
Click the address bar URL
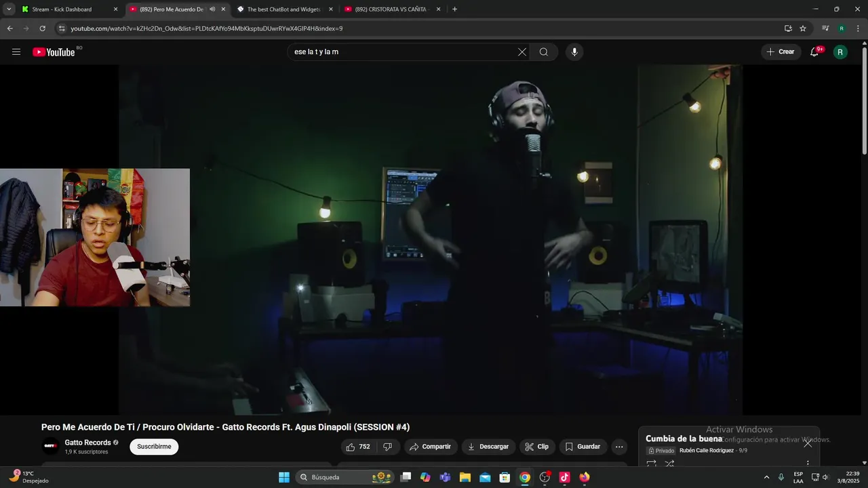(x=207, y=28)
